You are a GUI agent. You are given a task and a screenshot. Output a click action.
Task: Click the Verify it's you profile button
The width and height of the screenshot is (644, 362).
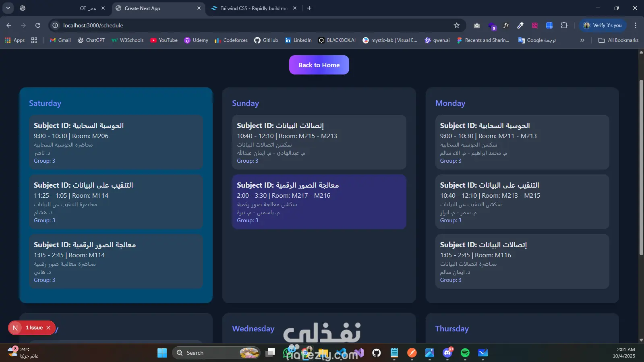pos(603,25)
